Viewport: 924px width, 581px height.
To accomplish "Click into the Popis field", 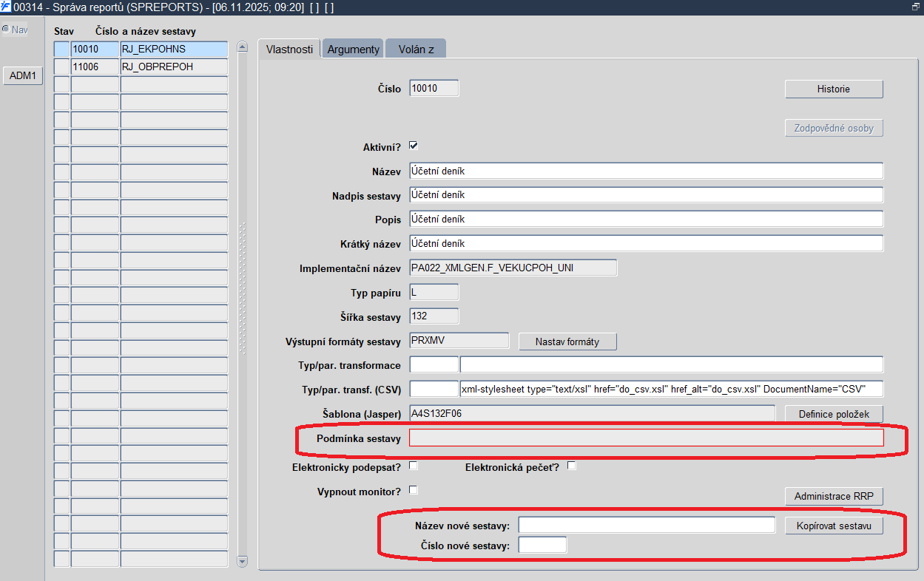I will pos(646,220).
